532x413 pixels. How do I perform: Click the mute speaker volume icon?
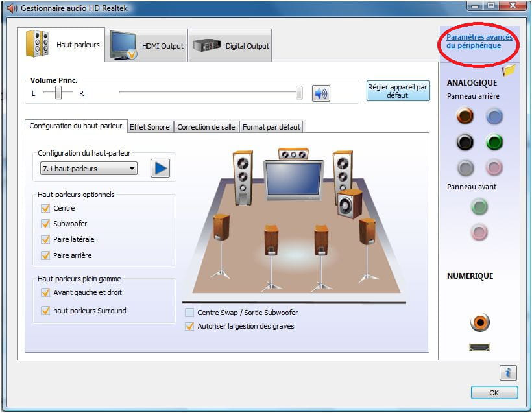[x=320, y=94]
